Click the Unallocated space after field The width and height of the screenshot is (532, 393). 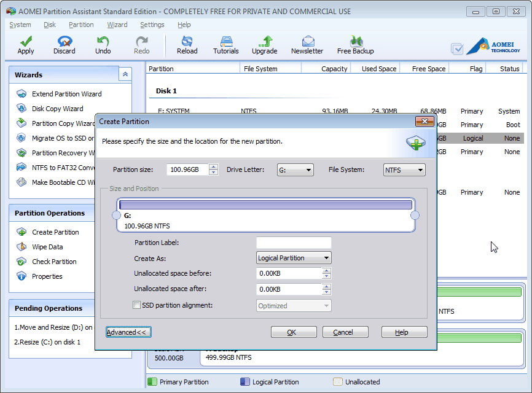tap(289, 289)
